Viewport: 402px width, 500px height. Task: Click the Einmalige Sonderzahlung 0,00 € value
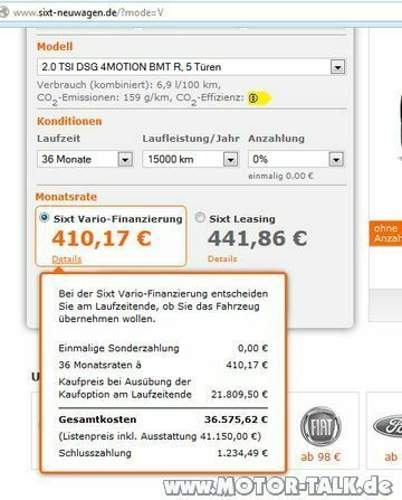point(253,348)
